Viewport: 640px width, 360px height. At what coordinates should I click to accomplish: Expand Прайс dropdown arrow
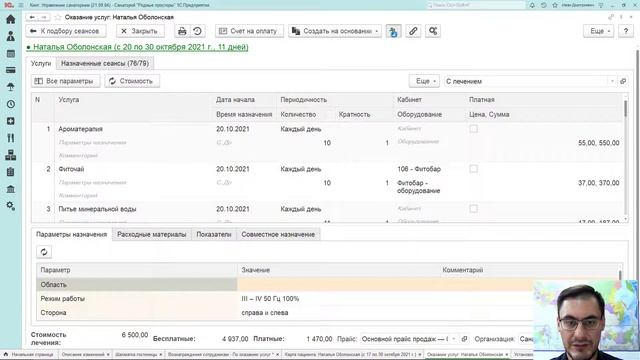[453, 339]
